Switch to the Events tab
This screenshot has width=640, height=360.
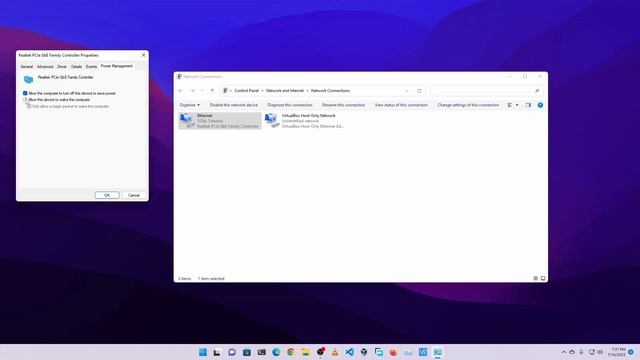click(x=91, y=67)
